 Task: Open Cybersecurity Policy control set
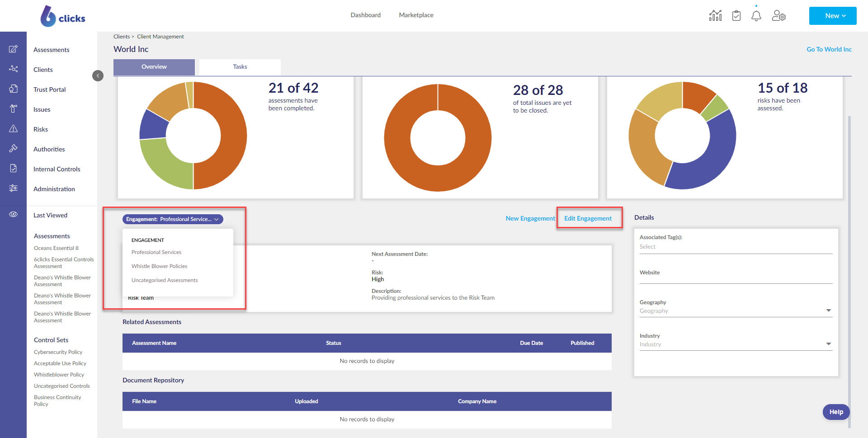[58, 352]
